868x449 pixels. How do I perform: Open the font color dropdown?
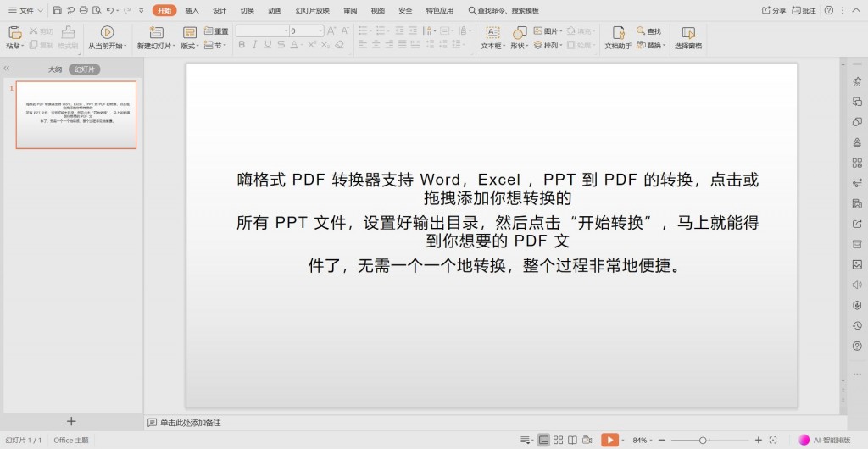pyautogui.click(x=303, y=46)
